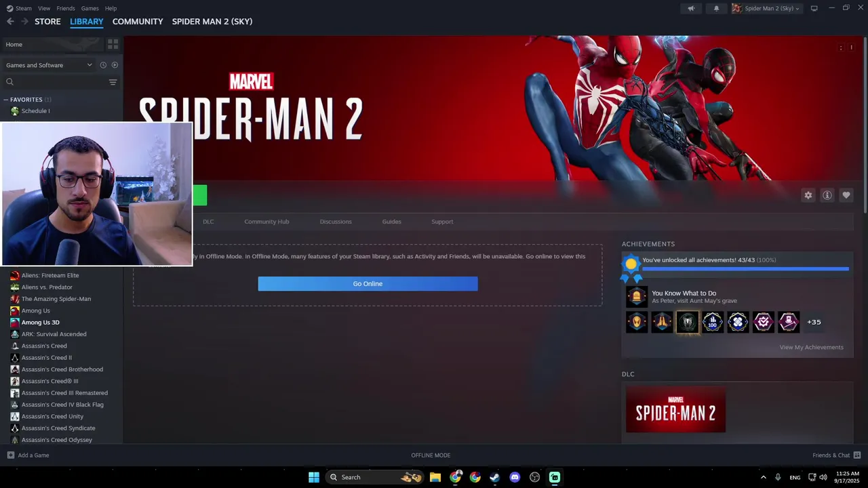Go to the STORE tab
The width and height of the screenshot is (868, 488).
tap(47, 22)
